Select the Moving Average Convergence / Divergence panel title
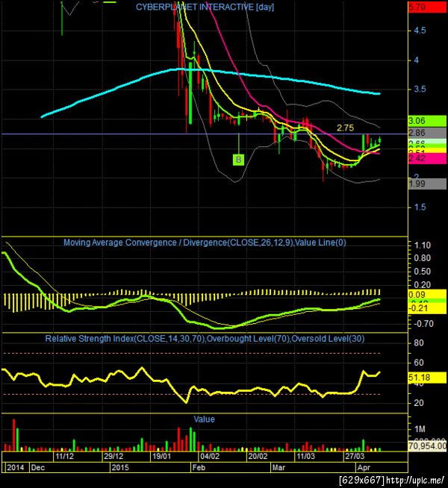This screenshot has height=488, width=448. pyautogui.click(x=205, y=243)
